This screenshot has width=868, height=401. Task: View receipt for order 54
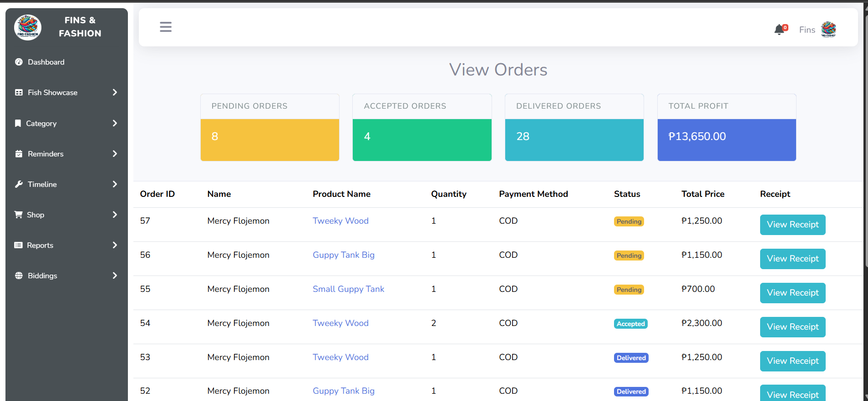pyautogui.click(x=792, y=327)
